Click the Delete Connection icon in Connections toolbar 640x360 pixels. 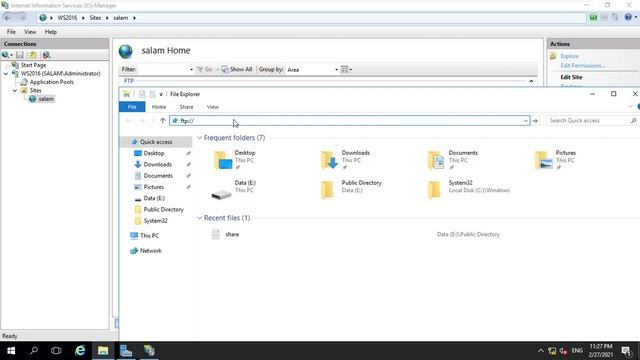pos(46,55)
